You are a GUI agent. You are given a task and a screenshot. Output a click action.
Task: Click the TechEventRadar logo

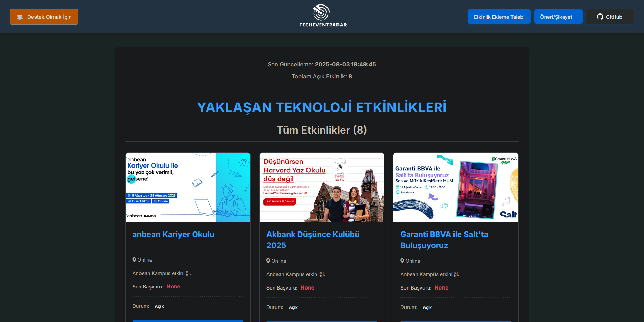[x=323, y=16]
